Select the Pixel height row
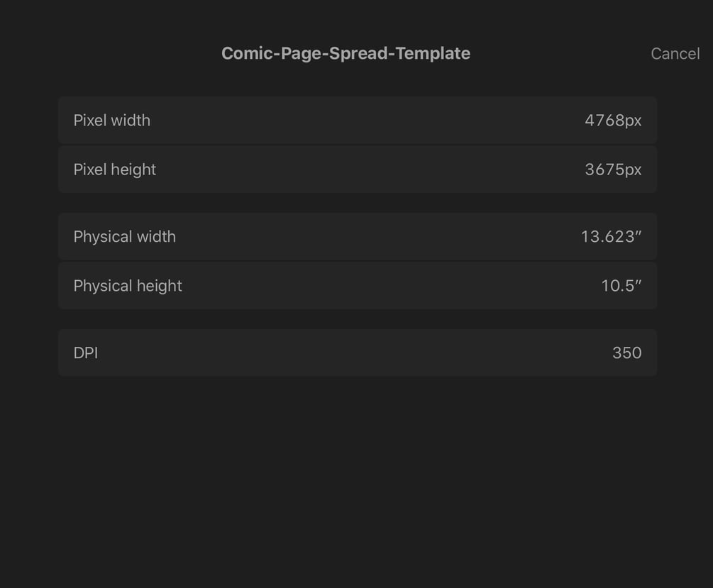The image size is (713, 588). click(357, 170)
